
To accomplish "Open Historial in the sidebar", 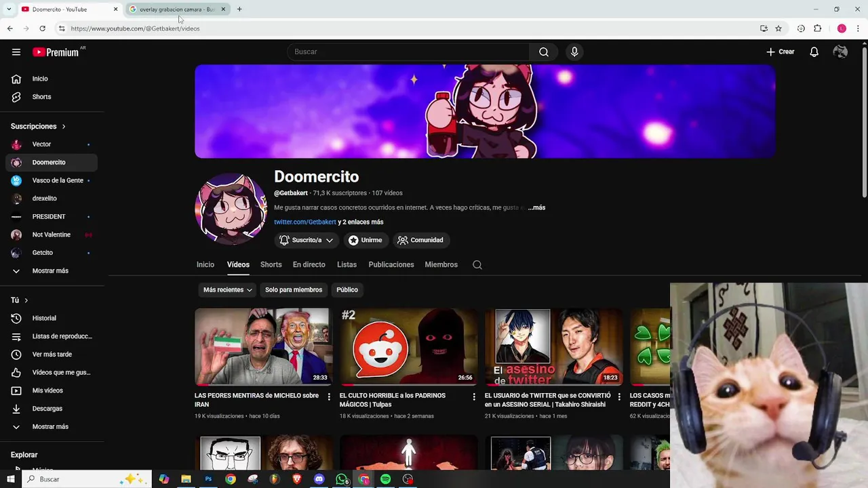I will coord(52,319).
